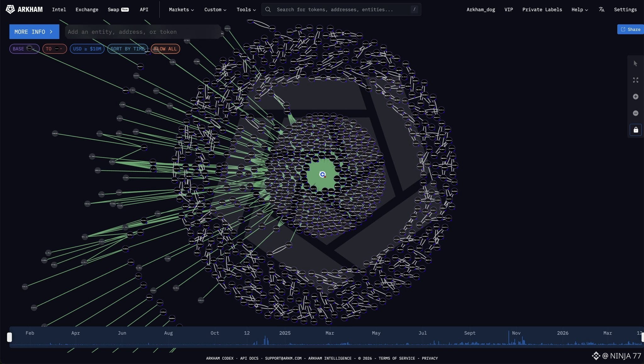The image size is (644, 364).
Task: Click the right timeline range handle
Action: pos(642,337)
